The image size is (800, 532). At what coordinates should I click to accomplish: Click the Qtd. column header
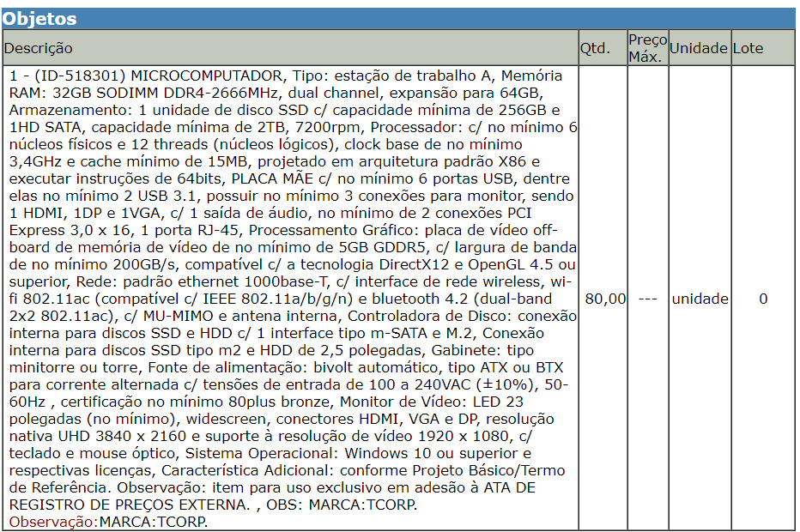tap(595, 49)
